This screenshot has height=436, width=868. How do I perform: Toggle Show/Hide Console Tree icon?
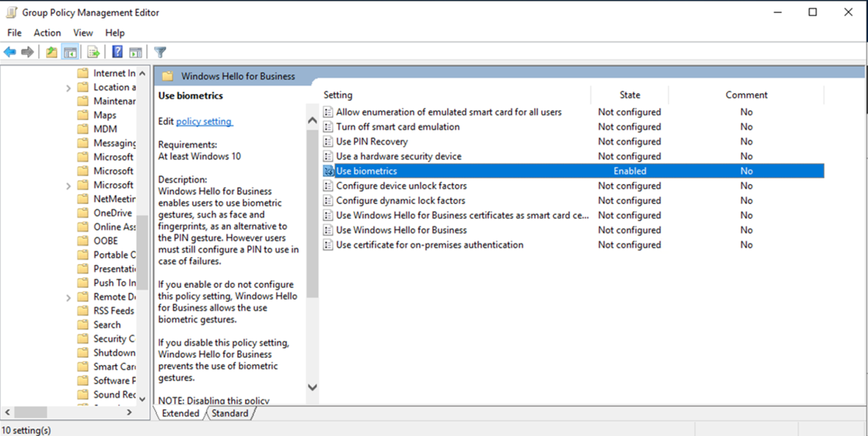(70, 52)
